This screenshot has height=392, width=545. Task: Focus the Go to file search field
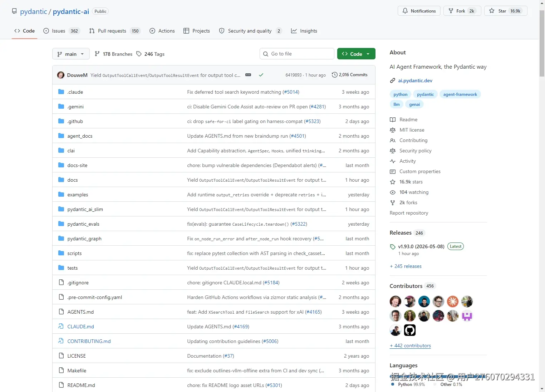point(297,54)
